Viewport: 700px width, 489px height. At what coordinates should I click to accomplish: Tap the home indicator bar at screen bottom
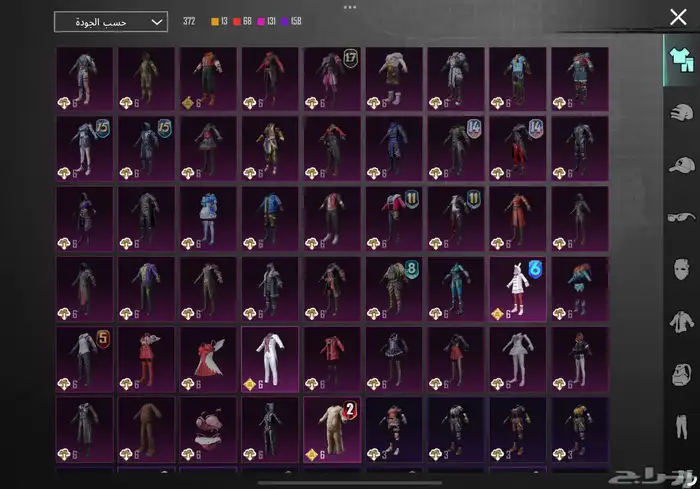350,483
